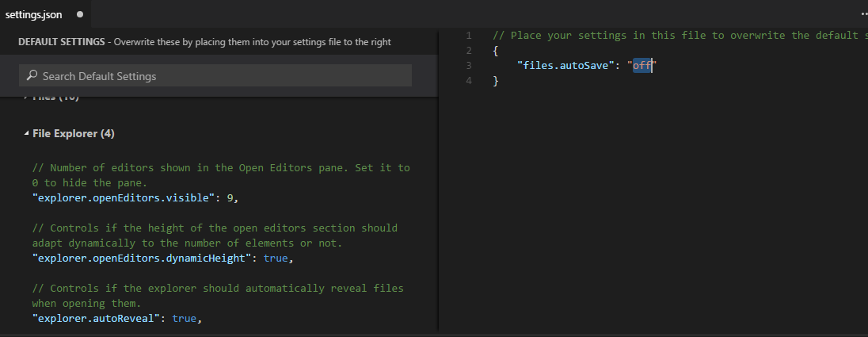Click the highlighted "off" value
The height and width of the screenshot is (337, 868).
tap(641, 66)
